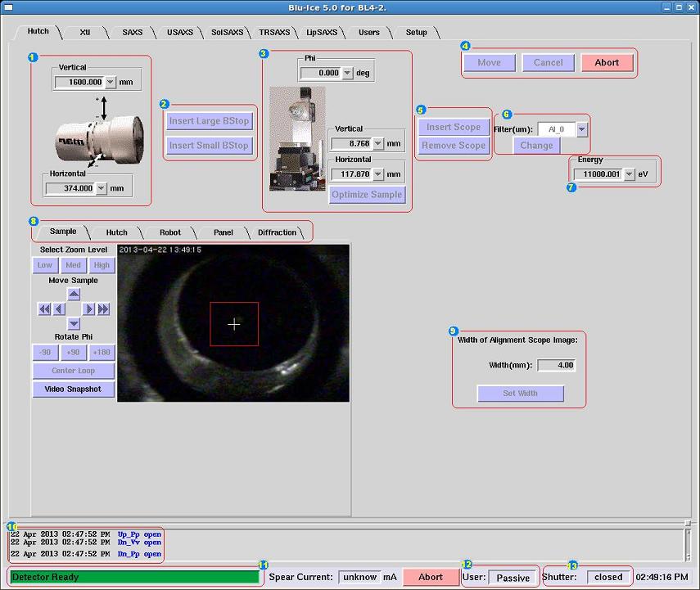Click the move sample down arrow

click(x=74, y=323)
